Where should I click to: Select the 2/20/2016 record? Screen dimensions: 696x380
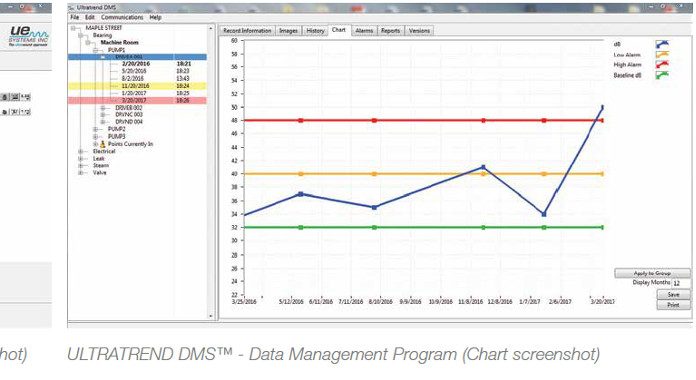click(x=137, y=64)
